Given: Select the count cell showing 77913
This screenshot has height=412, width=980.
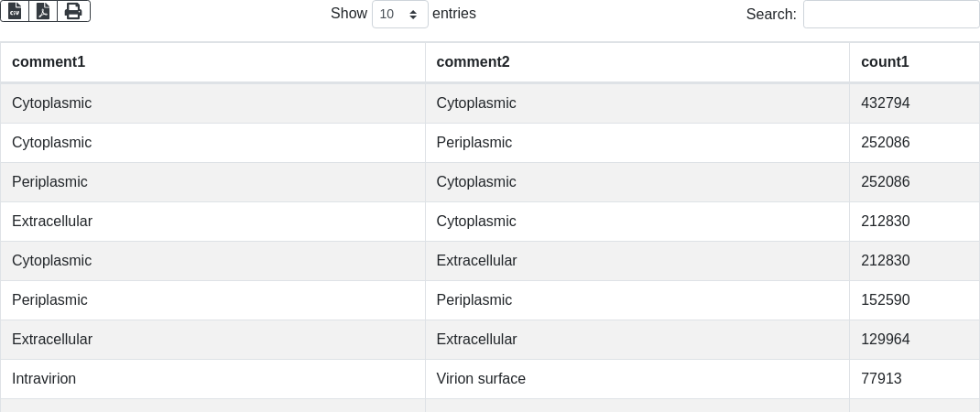Looking at the screenshot, I should (881, 378).
